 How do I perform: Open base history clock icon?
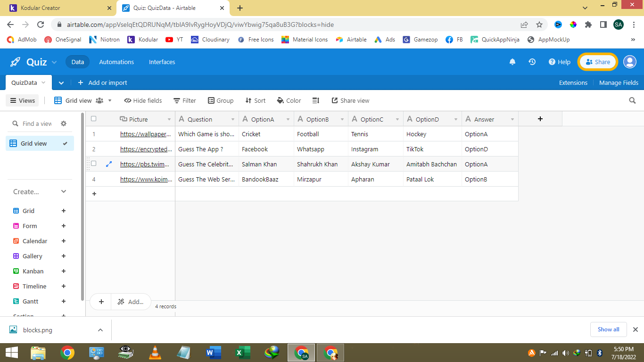point(532,62)
